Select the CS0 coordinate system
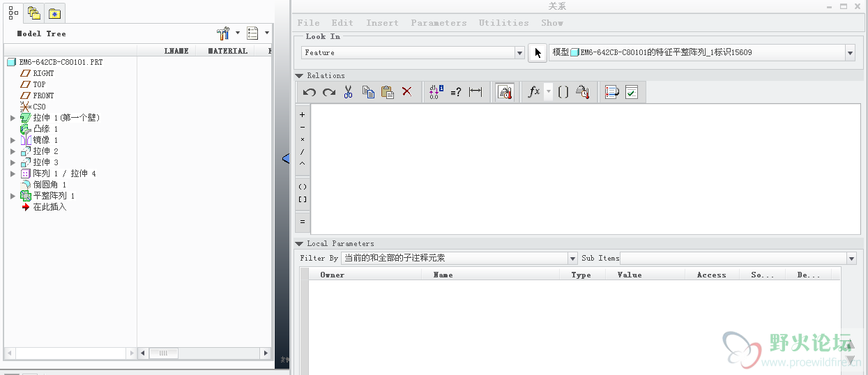The width and height of the screenshot is (868, 375). tap(33, 107)
